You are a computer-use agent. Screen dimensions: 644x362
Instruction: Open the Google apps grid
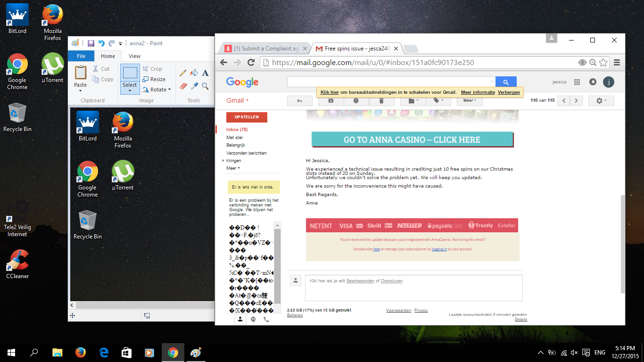577,82
